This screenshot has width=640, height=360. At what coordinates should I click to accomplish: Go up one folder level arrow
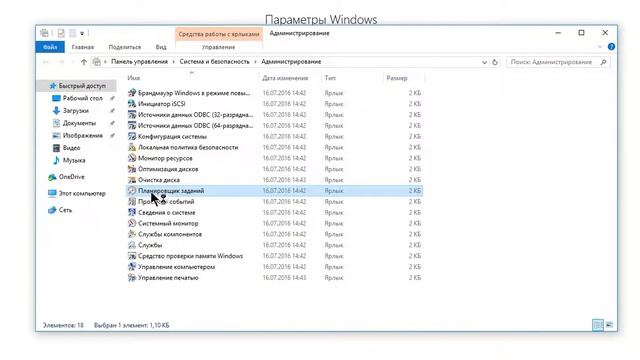84,62
